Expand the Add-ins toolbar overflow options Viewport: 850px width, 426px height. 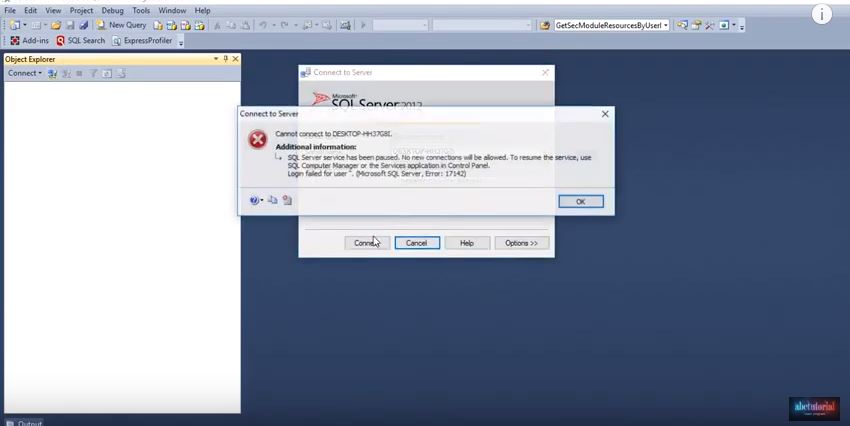tap(181, 42)
